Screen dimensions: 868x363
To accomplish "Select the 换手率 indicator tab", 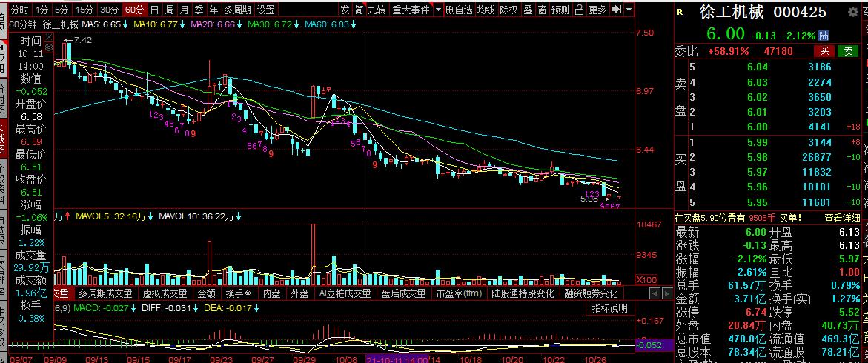I will tap(239, 293).
